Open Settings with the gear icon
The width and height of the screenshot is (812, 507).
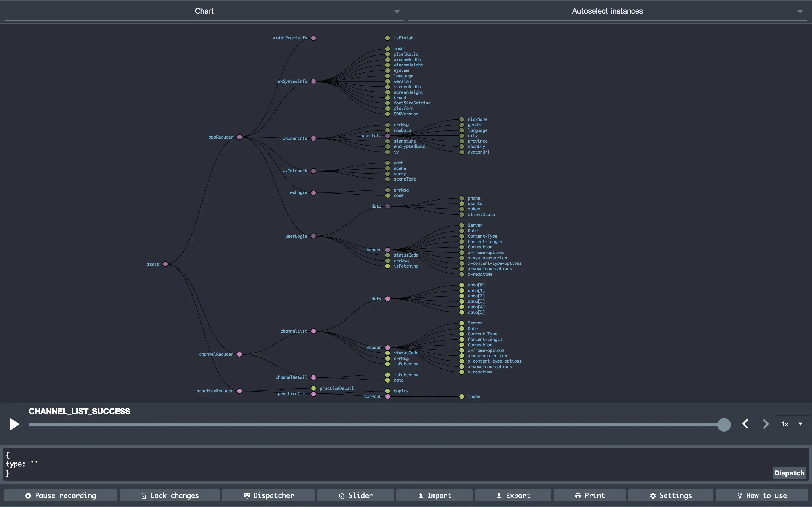click(x=670, y=495)
